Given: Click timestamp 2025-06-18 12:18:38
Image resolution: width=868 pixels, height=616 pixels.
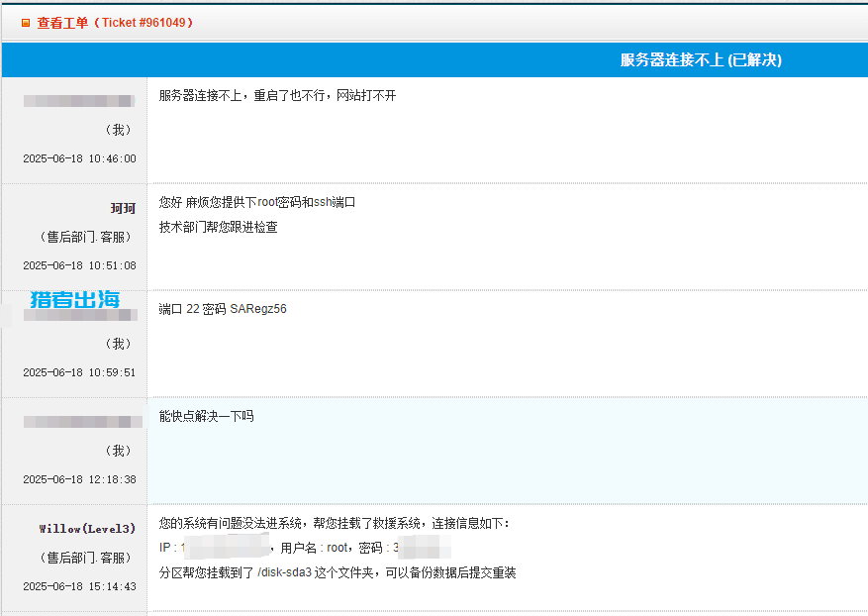Looking at the screenshot, I should 79,479.
